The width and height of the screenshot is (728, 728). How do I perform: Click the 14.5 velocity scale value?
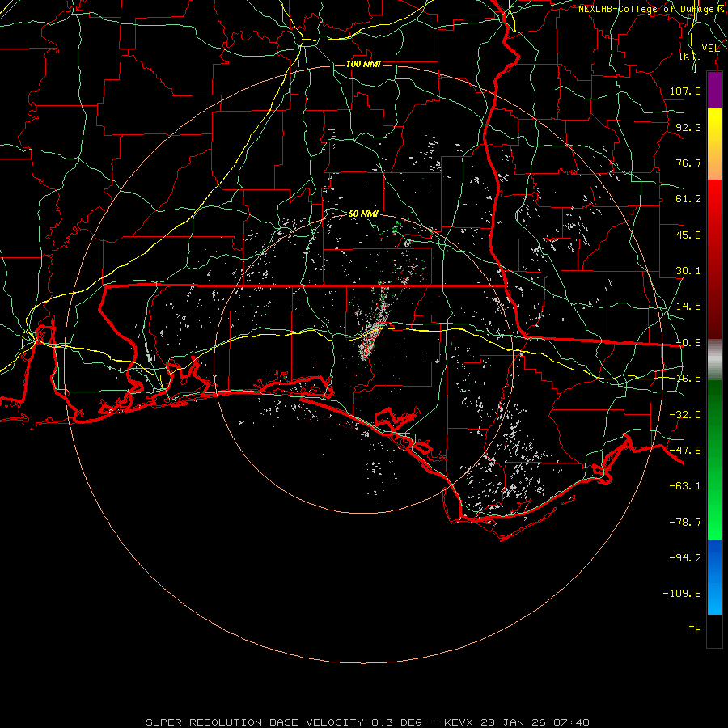[688, 307]
